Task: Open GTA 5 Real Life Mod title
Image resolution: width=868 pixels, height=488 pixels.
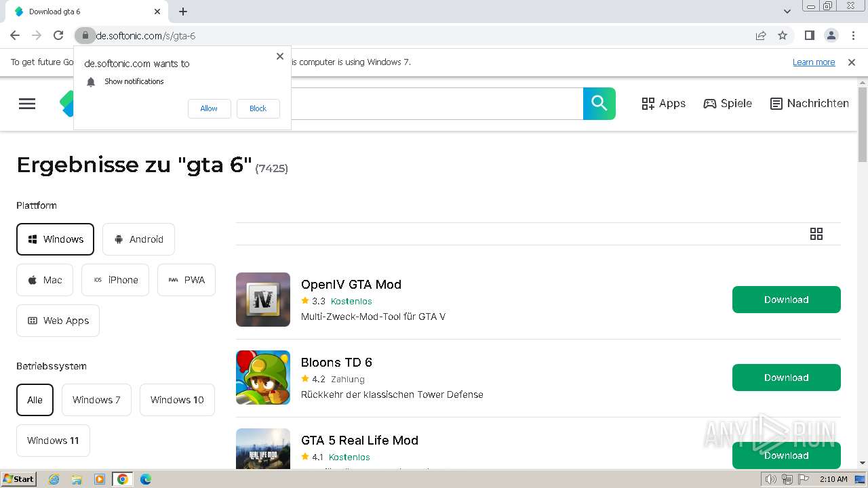Action: click(359, 441)
